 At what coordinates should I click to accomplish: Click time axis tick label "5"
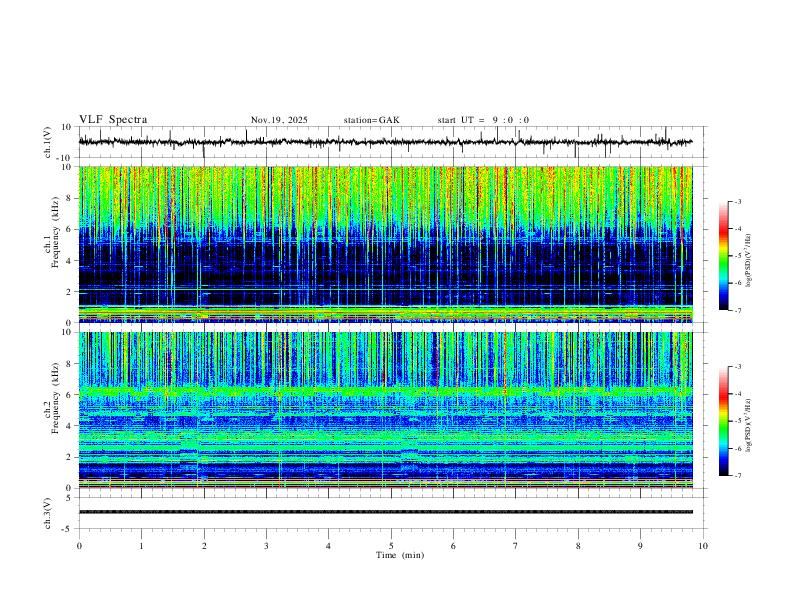391,546
